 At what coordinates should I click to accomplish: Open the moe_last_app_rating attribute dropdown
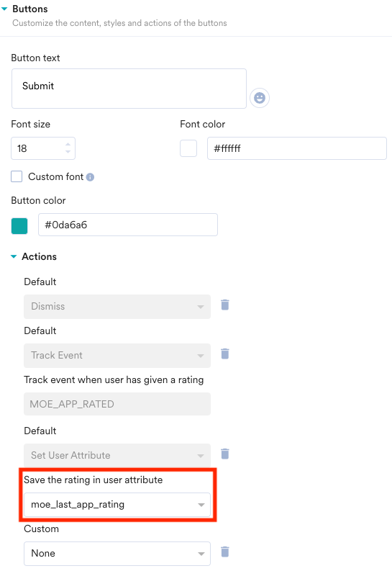click(117, 505)
